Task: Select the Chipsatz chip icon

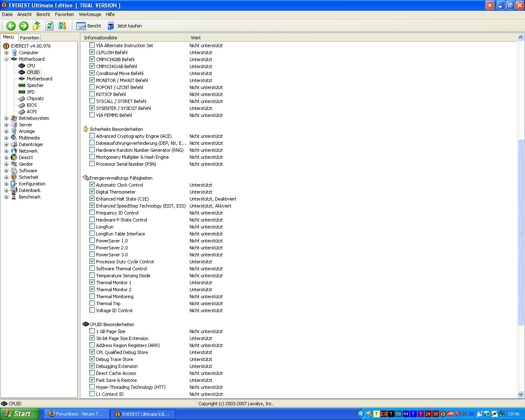Action: [x=22, y=98]
